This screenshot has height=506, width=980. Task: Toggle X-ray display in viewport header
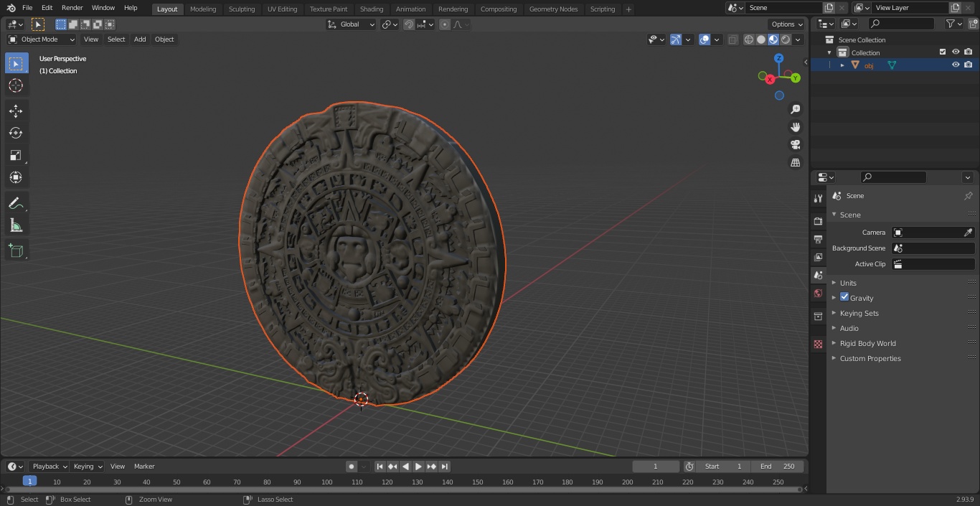pyautogui.click(x=732, y=39)
